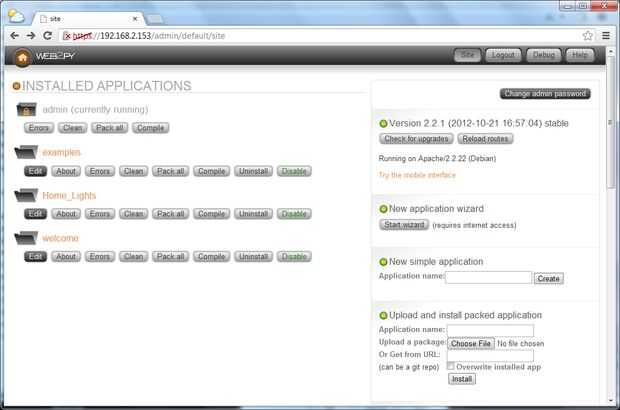Click the Version 2.2.1 stable text

click(x=478, y=123)
